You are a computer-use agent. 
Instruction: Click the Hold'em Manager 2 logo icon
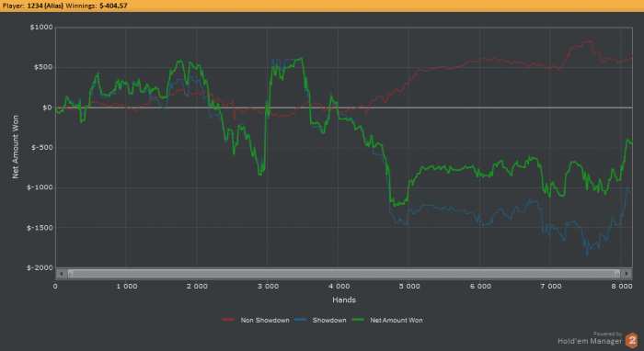632,340
